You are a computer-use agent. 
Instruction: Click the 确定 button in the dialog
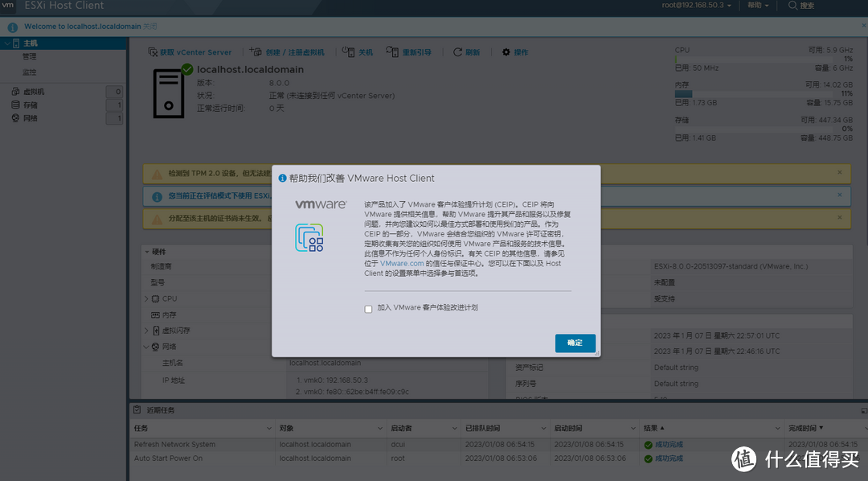click(x=575, y=343)
